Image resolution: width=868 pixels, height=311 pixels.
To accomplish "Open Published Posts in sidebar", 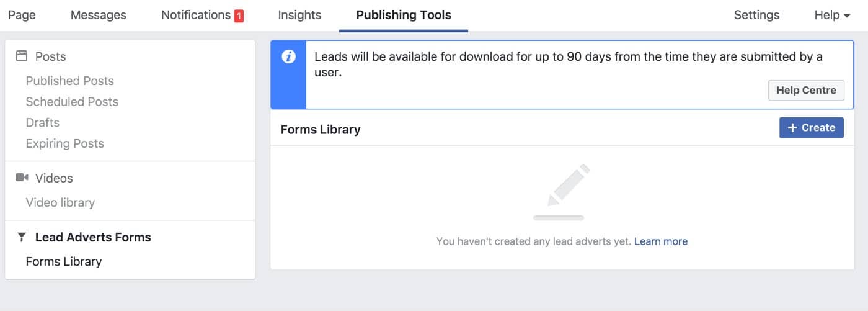I will click(70, 81).
